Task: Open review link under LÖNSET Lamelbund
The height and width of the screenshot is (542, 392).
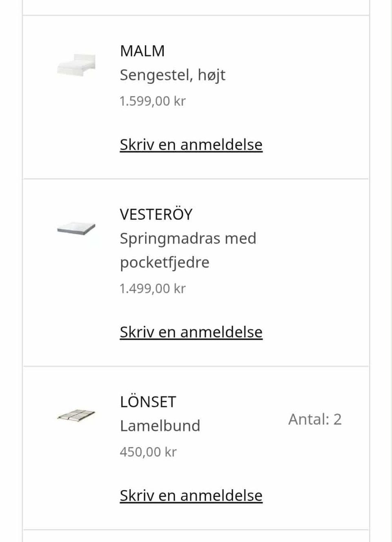Action: (191, 495)
